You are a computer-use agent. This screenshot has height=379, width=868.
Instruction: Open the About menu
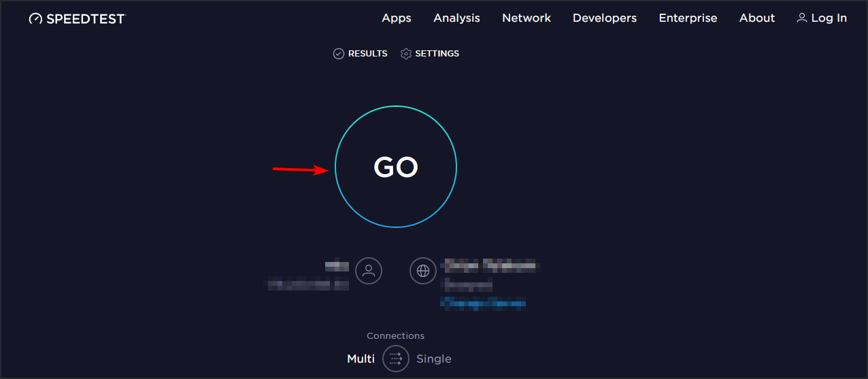click(x=757, y=18)
